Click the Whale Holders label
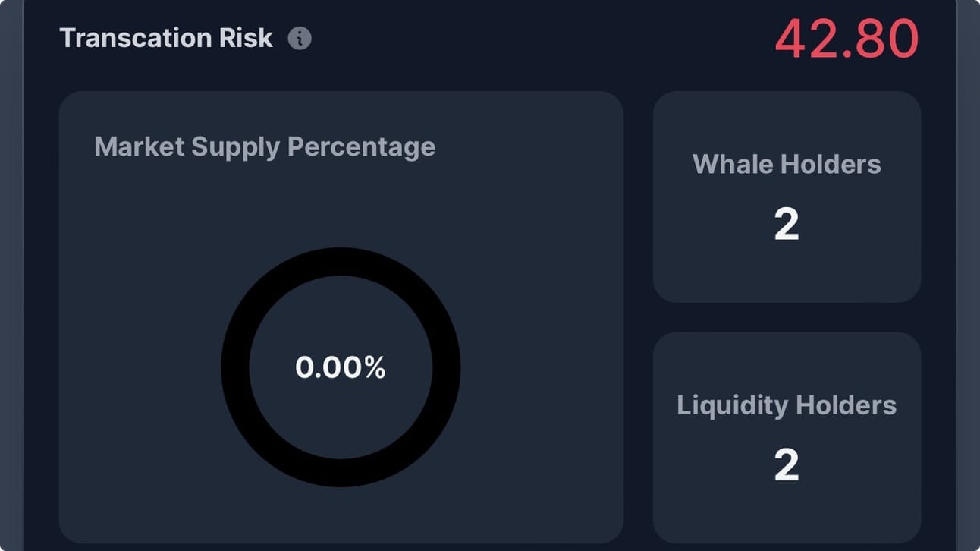980x551 pixels. [787, 164]
